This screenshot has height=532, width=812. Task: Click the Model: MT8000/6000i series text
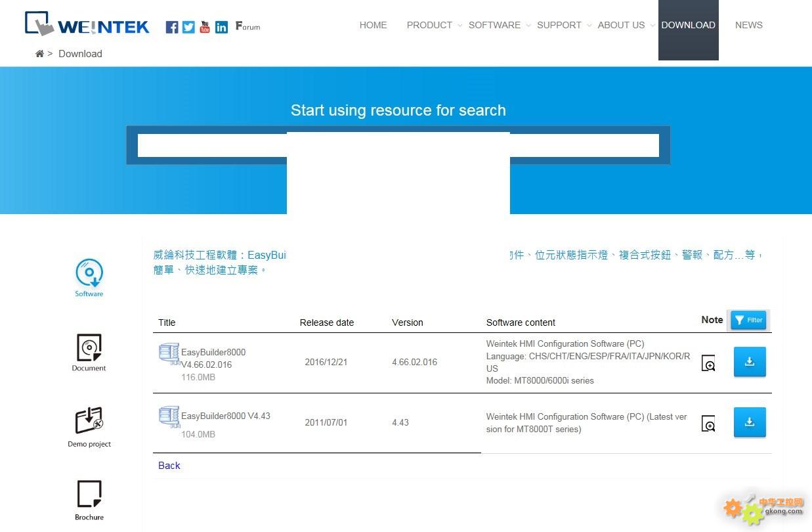[540, 380]
